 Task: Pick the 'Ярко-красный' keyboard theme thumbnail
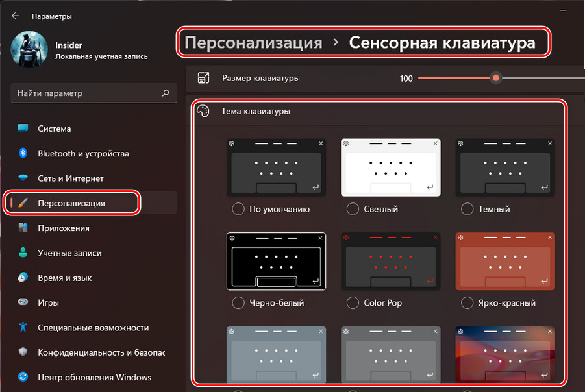[x=505, y=261]
